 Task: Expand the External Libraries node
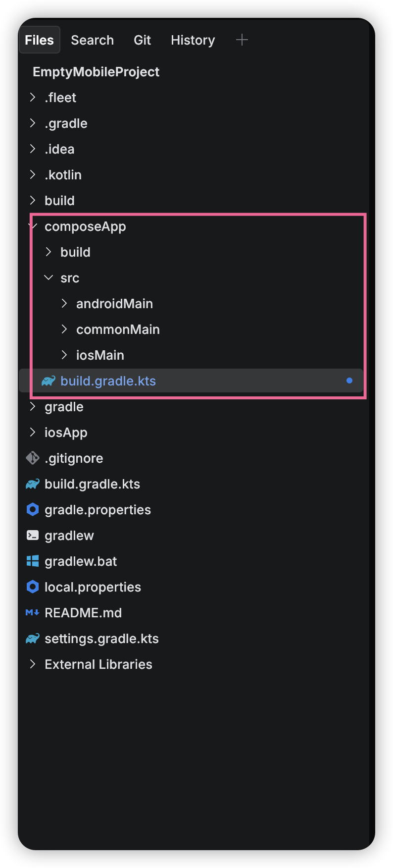click(33, 664)
